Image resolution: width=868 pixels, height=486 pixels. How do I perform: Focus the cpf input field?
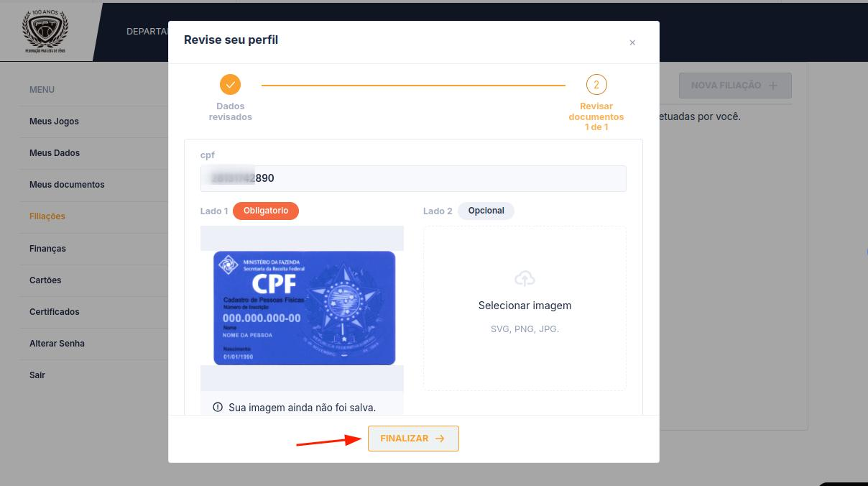pyautogui.click(x=413, y=178)
